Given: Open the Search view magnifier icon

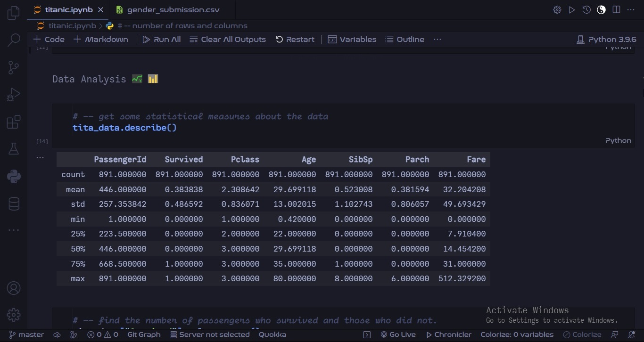Looking at the screenshot, I should pos(14,40).
